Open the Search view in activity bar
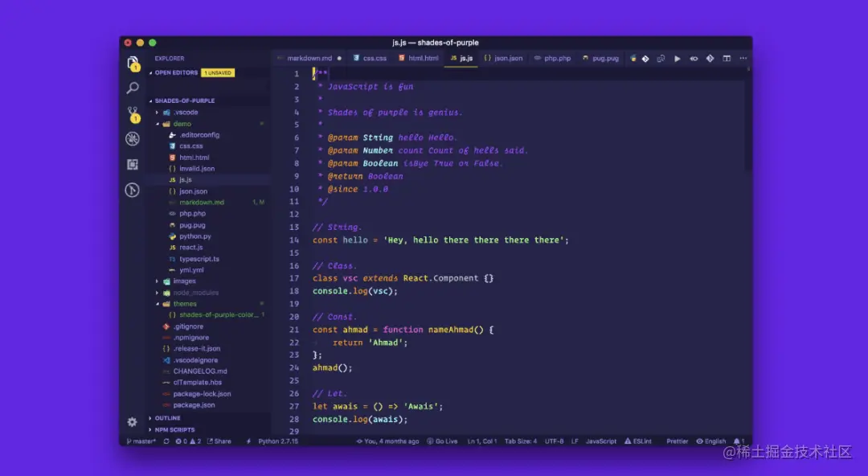Image resolution: width=868 pixels, height=476 pixels. coord(133,88)
